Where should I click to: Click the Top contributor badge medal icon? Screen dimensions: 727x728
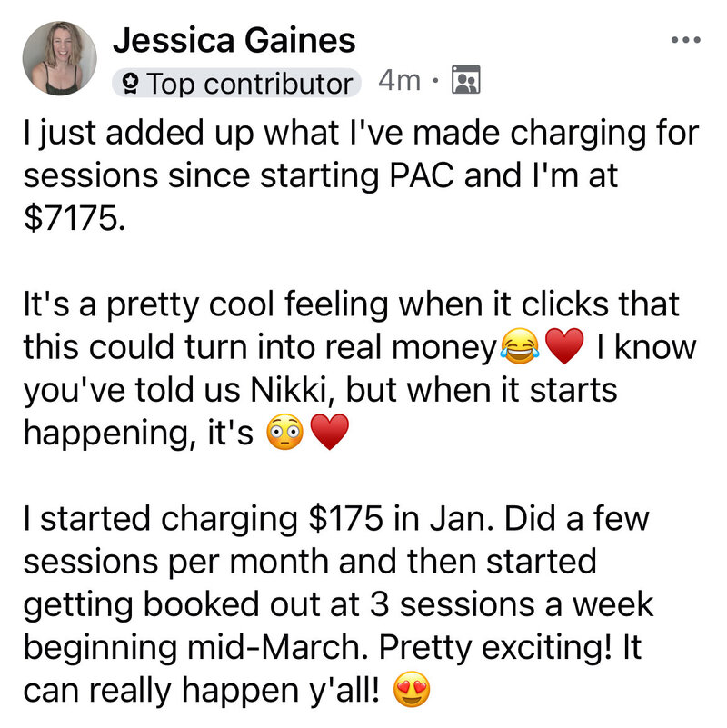[x=131, y=84]
